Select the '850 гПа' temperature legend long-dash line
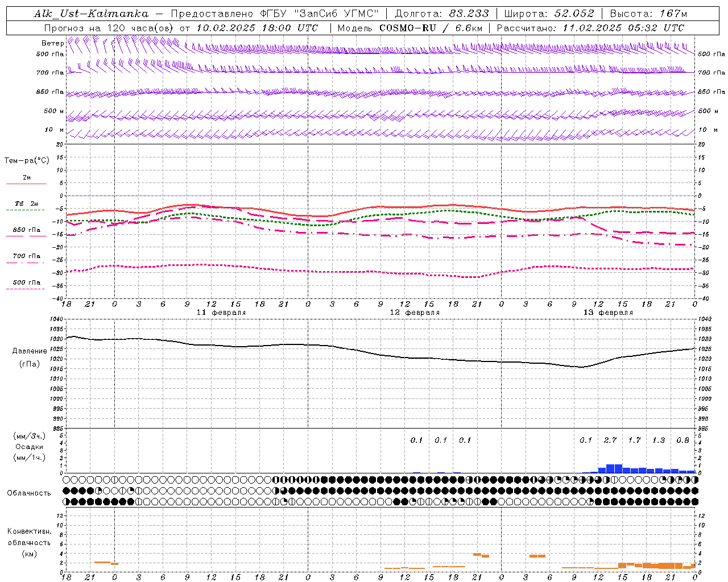 [x=26, y=236]
